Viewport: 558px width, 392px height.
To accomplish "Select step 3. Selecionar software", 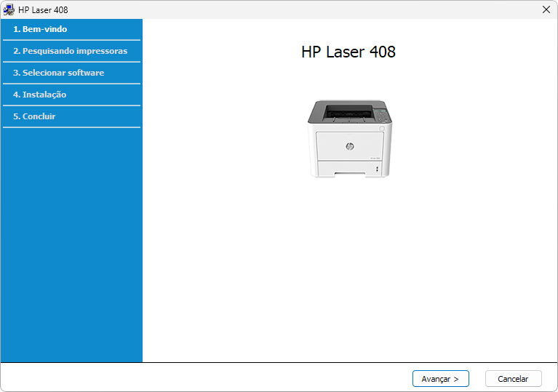I will (71, 73).
